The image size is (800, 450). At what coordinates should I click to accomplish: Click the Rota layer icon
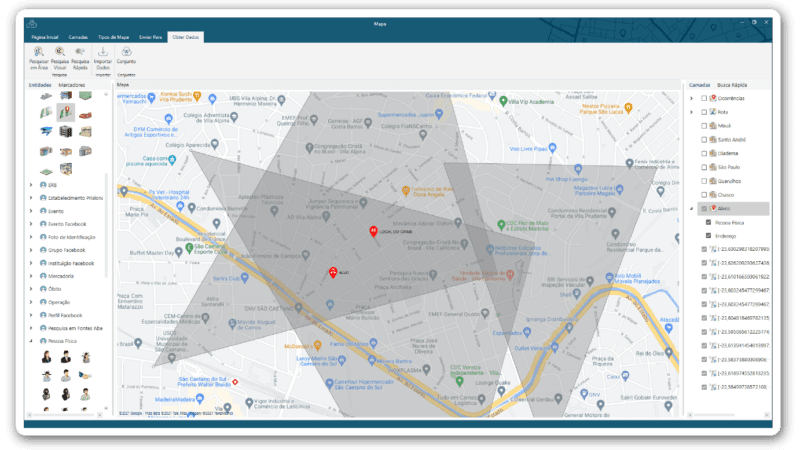pyautogui.click(x=713, y=112)
